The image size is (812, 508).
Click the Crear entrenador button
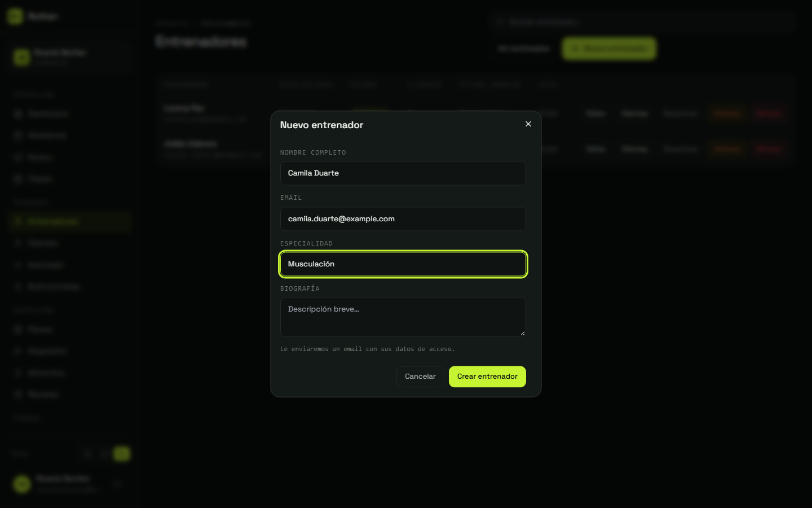click(487, 376)
